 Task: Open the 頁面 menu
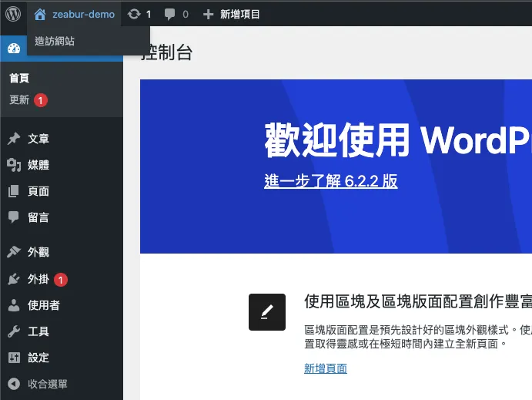pyautogui.click(x=38, y=191)
